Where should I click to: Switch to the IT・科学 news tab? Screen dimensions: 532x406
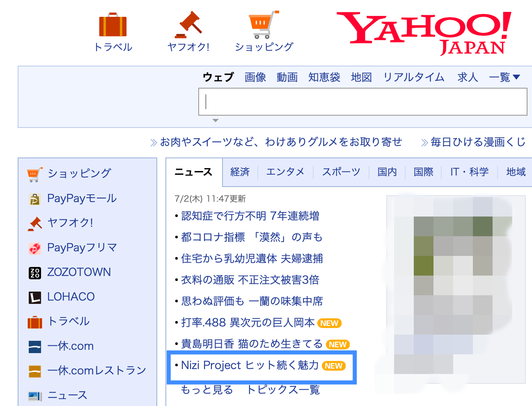(469, 172)
